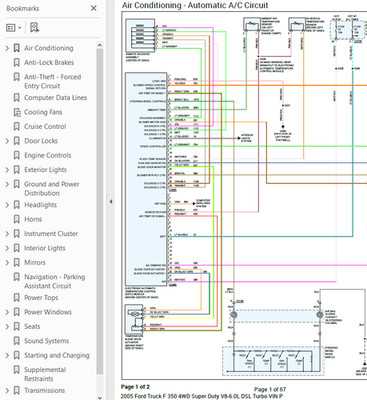
Task: Expand the Ground and Power Distribution bookmark
Action: (x=7, y=184)
